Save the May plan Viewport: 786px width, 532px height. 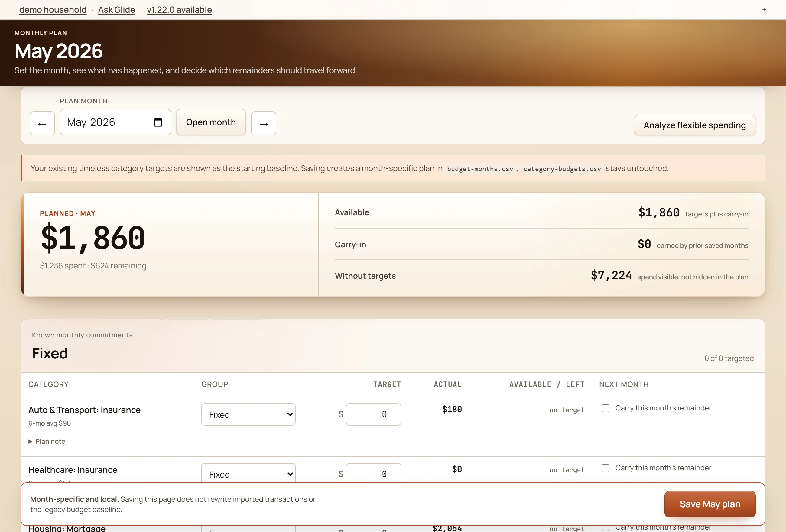(x=710, y=504)
